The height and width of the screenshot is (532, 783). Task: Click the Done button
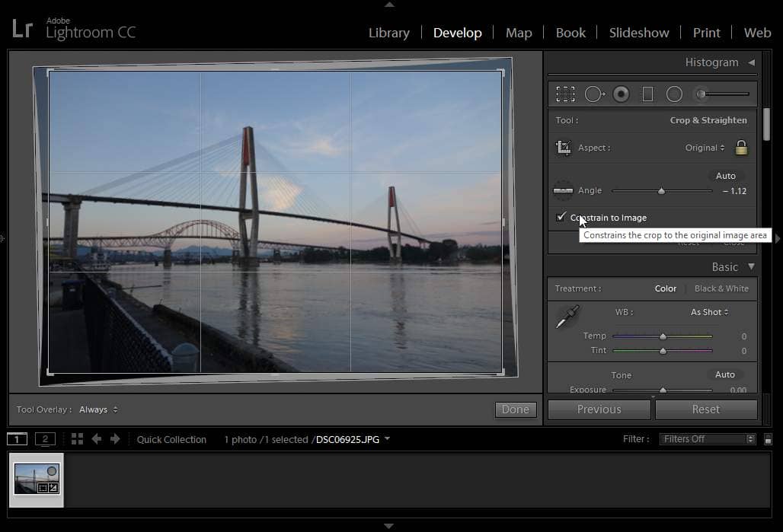[515, 409]
